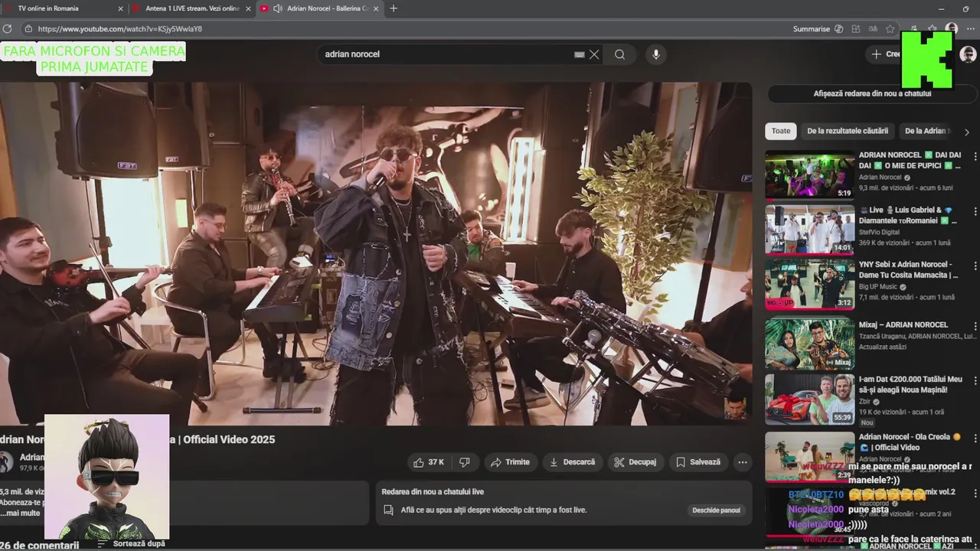Image resolution: width=980 pixels, height=551 pixels.
Task: Close the 'Antena 1 LIVE stream' tab
Action: click(248, 8)
